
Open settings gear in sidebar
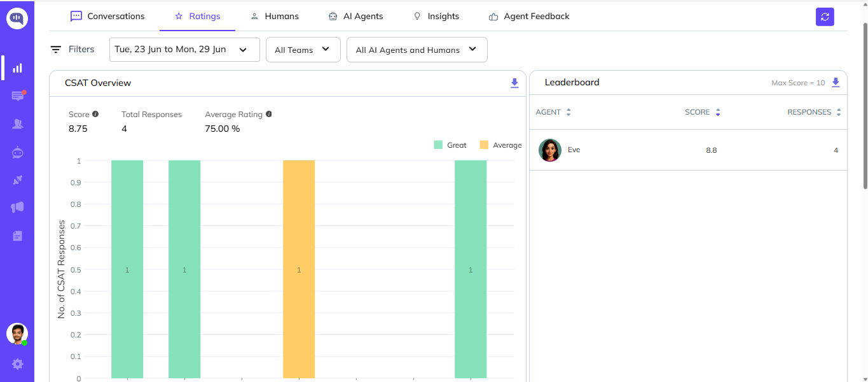pos(17,364)
